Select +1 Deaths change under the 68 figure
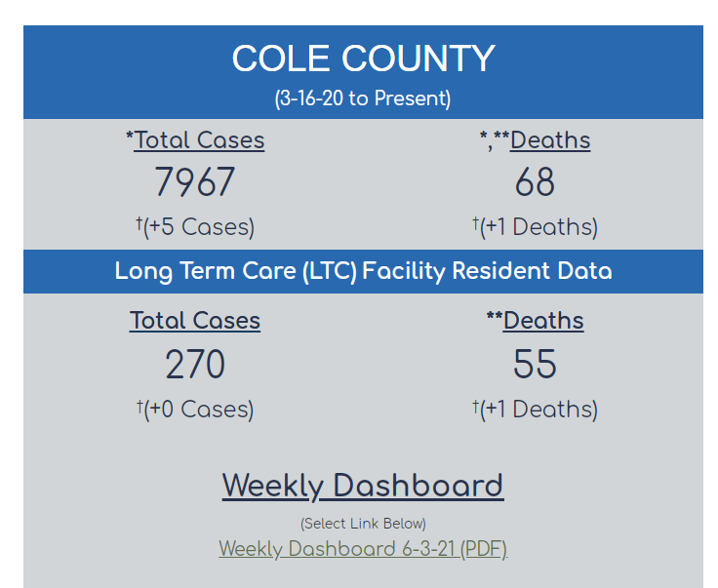This screenshot has width=718, height=588. [x=538, y=227]
